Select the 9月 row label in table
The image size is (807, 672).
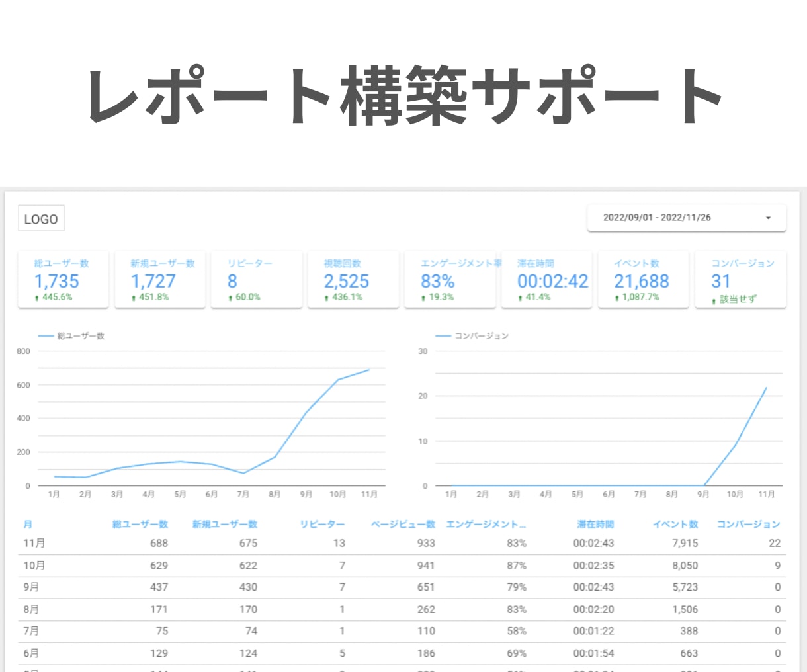(31, 587)
